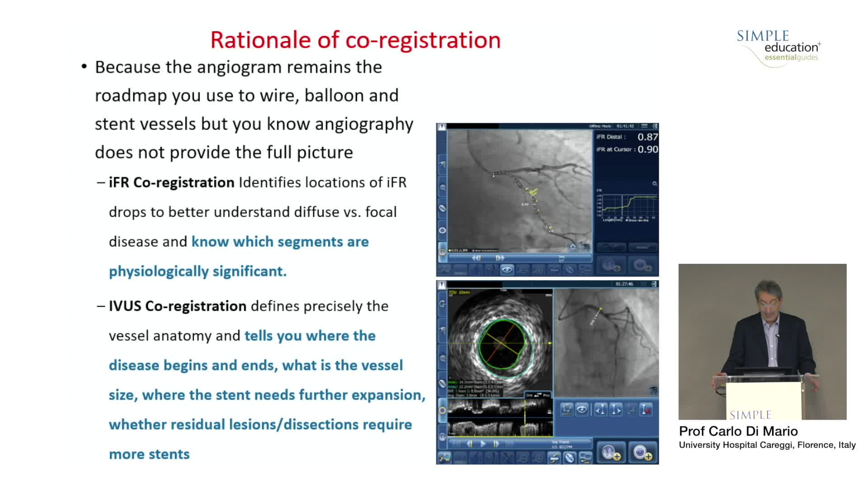
Task: Select move bookmark left arrow tool
Action: [x=600, y=410]
